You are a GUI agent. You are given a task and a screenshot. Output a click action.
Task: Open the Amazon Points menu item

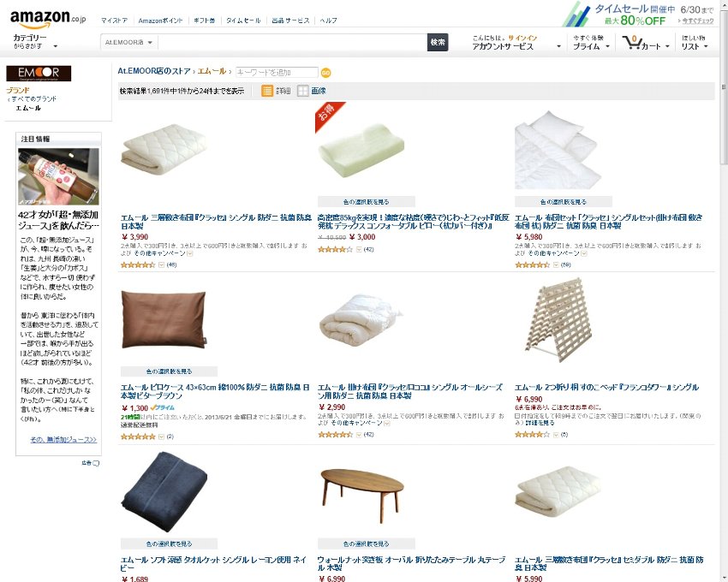(161, 21)
